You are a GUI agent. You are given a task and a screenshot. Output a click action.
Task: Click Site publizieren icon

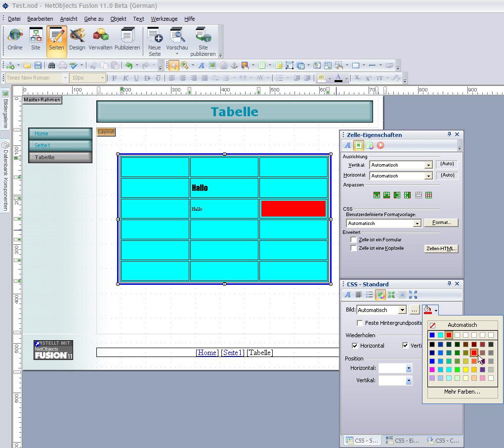pos(203,42)
